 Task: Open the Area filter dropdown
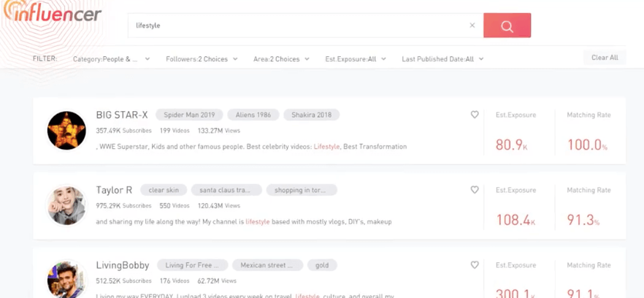pyautogui.click(x=281, y=58)
